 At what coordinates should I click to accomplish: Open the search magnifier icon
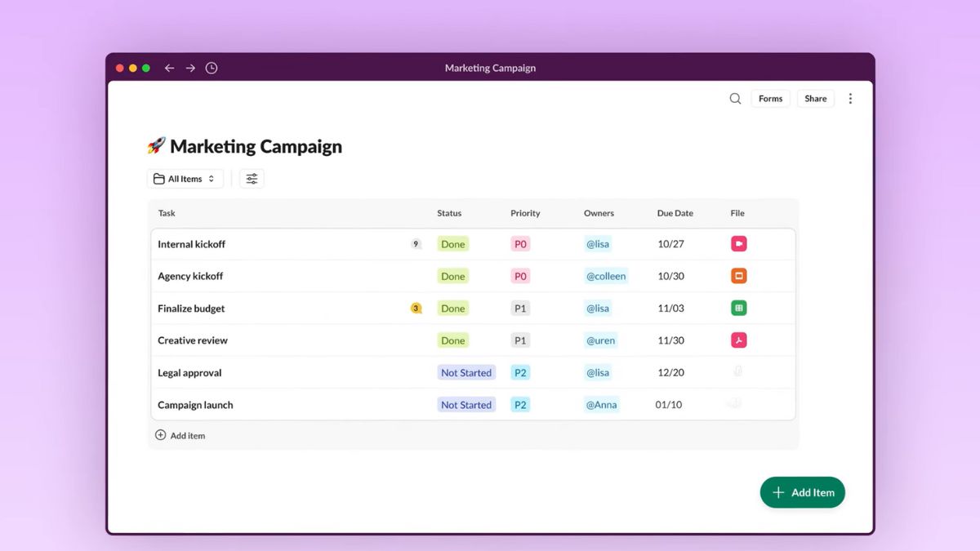734,98
